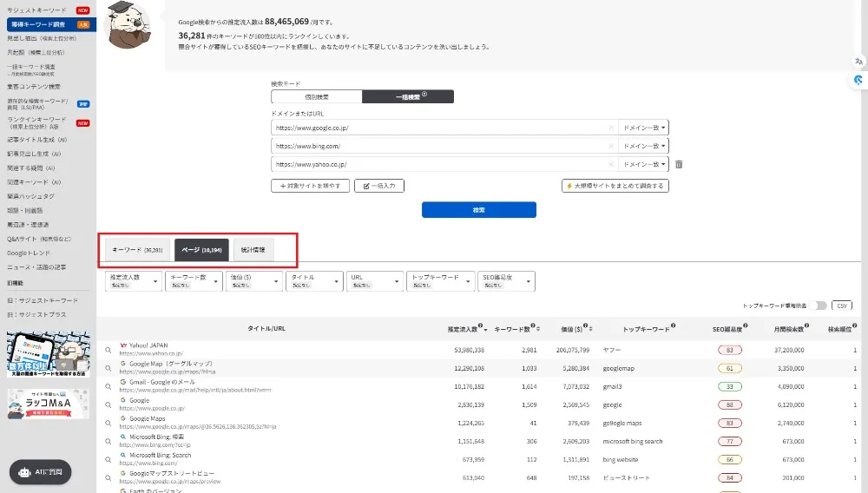Open Googleトレンド in sidebar

pyautogui.click(x=29, y=253)
